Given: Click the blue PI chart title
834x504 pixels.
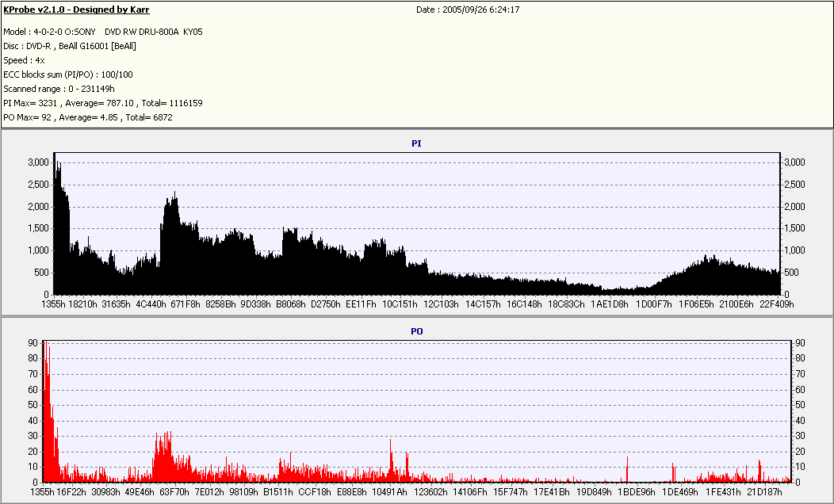Looking at the screenshot, I should [x=416, y=143].
